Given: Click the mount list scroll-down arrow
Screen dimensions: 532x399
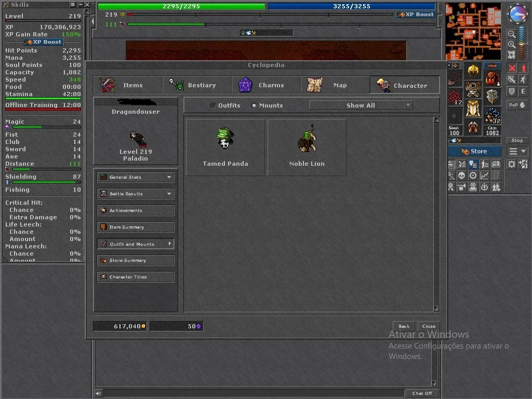Looking at the screenshot, I should [436, 309].
